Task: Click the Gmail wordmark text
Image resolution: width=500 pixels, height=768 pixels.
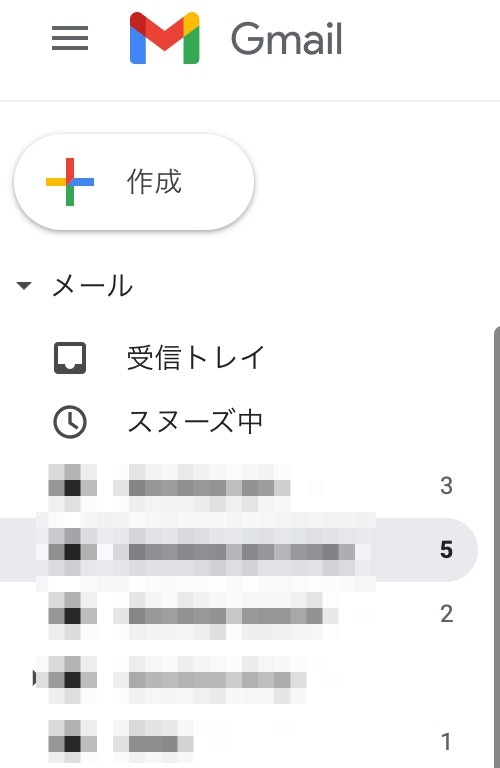Action: pyautogui.click(x=286, y=39)
